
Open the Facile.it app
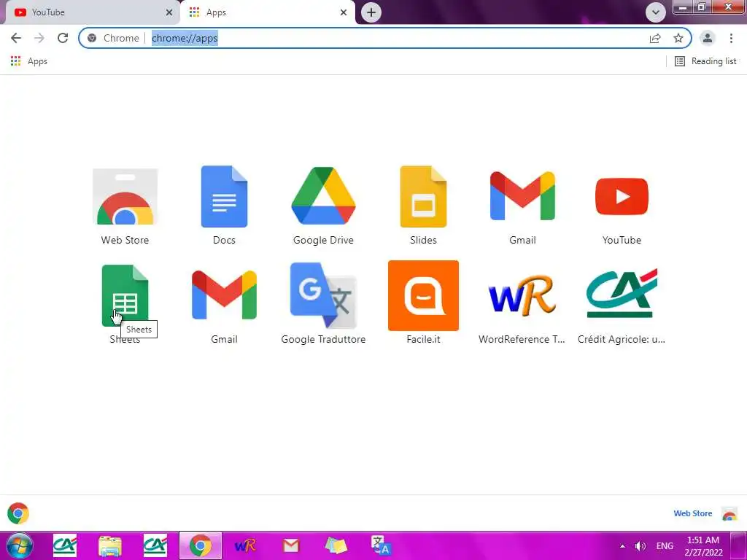[x=423, y=296]
